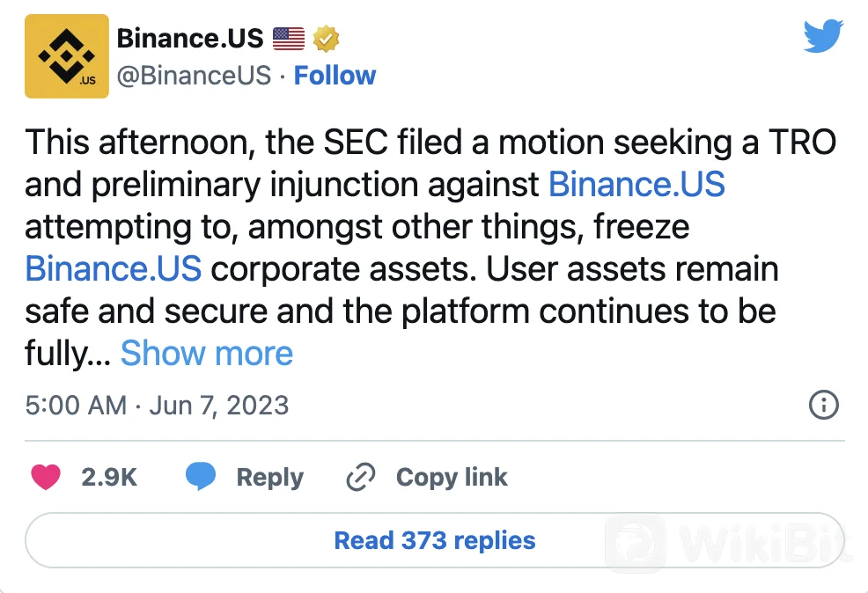Click the chain link copy icon
Image resolution: width=868 pixels, height=593 pixels.
click(361, 477)
